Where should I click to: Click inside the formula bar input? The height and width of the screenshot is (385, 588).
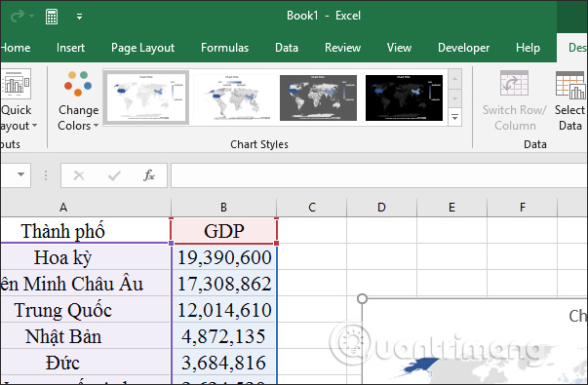(378, 175)
